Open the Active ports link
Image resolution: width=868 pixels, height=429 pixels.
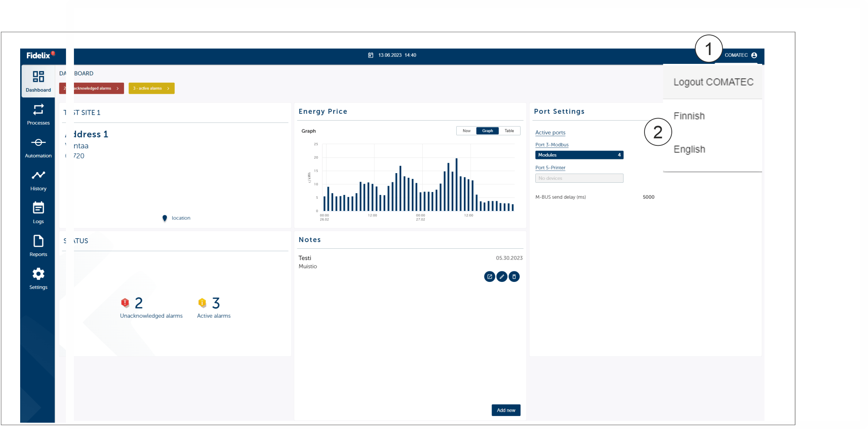tap(550, 132)
